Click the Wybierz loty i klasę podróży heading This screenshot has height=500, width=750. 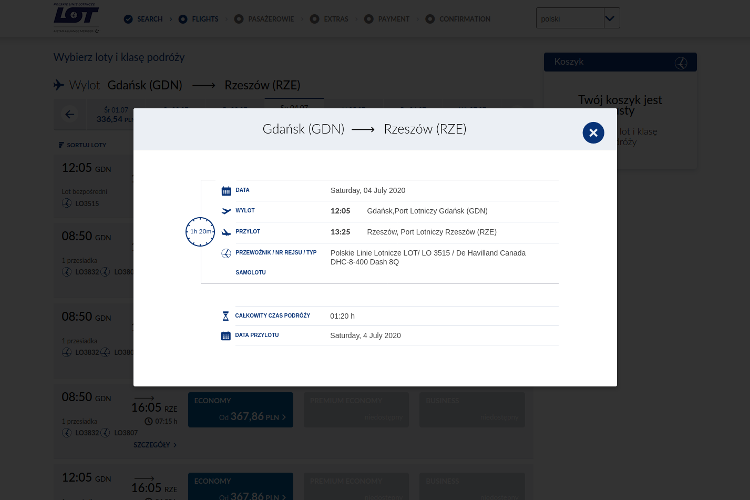click(x=119, y=57)
